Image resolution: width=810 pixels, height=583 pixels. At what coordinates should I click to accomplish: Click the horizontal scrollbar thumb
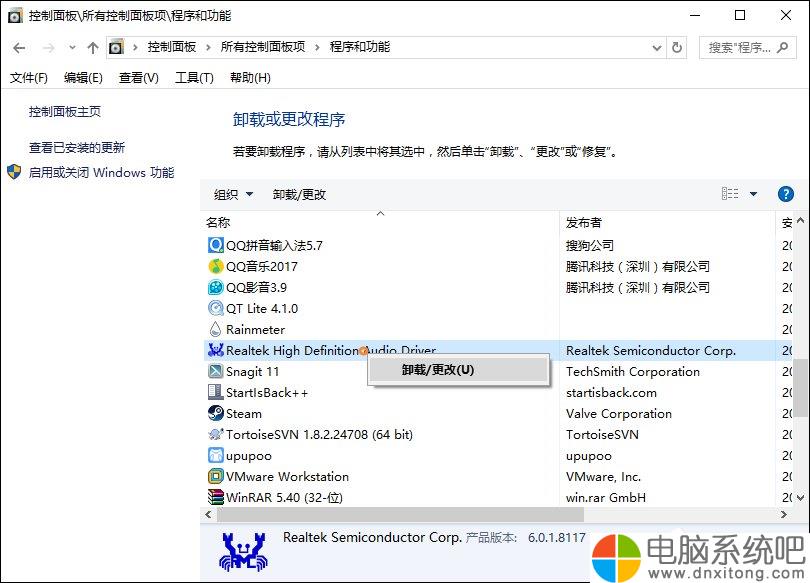400,514
